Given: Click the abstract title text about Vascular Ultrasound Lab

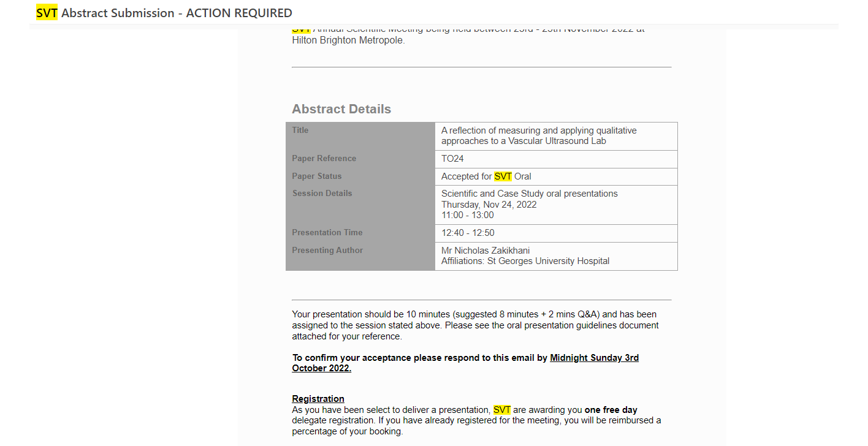Looking at the screenshot, I should pyautogui.click(x=538, y=135).
